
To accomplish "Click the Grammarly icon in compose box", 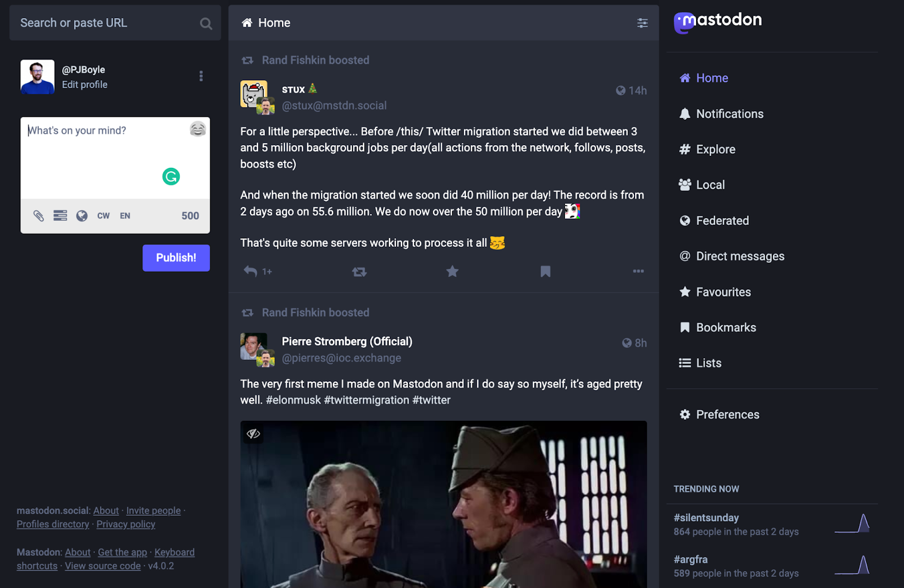I will coord(171,177).
